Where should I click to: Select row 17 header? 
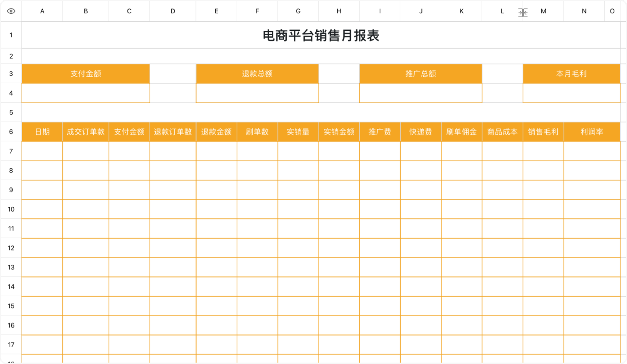(x=11, y=344)
